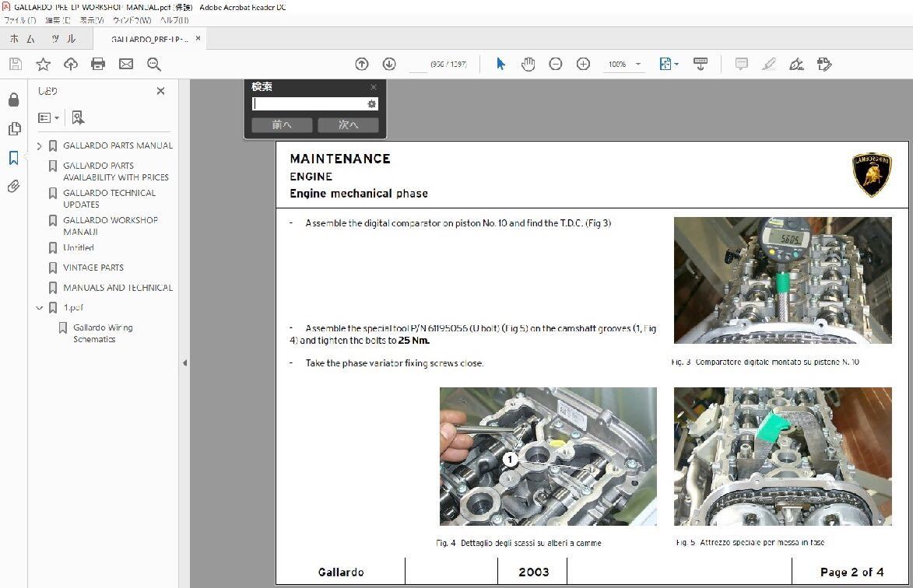Choose the Hand pan tool
Image resolution: width=913 pixels, height=588 pixels.
(528, 64)
